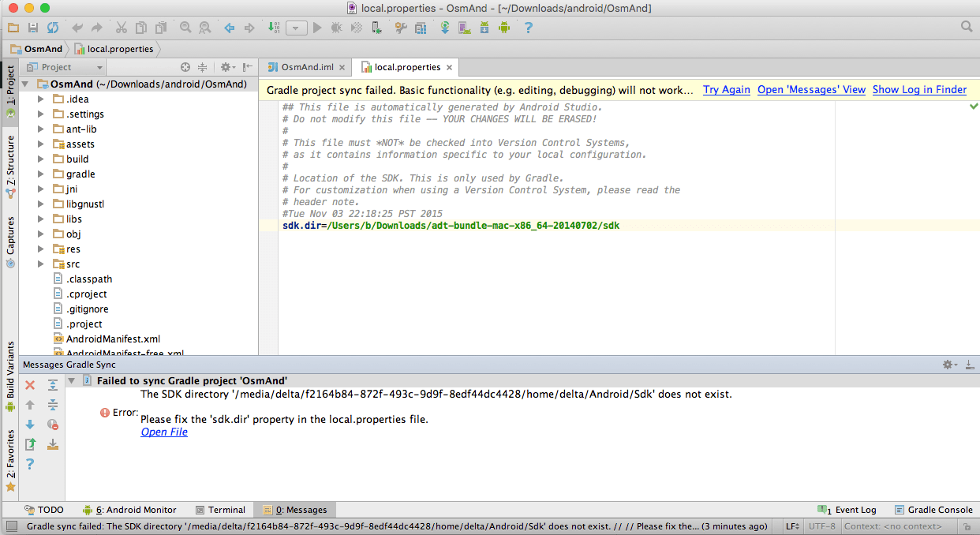The height and width of the screenshot is (535, 980).
Task: Expand the .idea folder
Action: (41, 99)
